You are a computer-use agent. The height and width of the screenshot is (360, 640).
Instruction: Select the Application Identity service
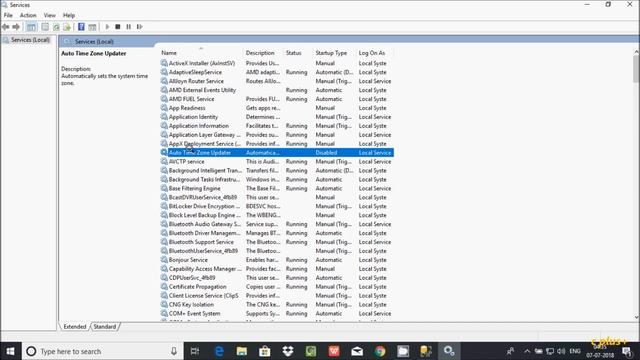[277, 117]
